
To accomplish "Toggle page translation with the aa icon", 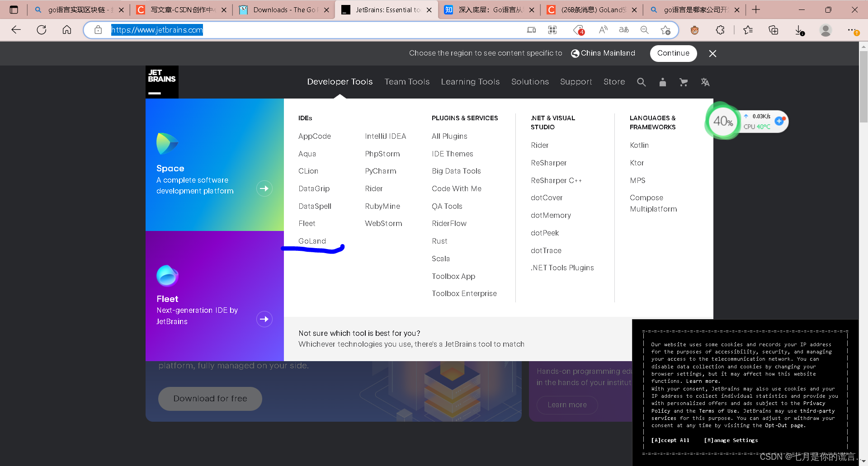I will pyautogui.click(x=623, y=30).
